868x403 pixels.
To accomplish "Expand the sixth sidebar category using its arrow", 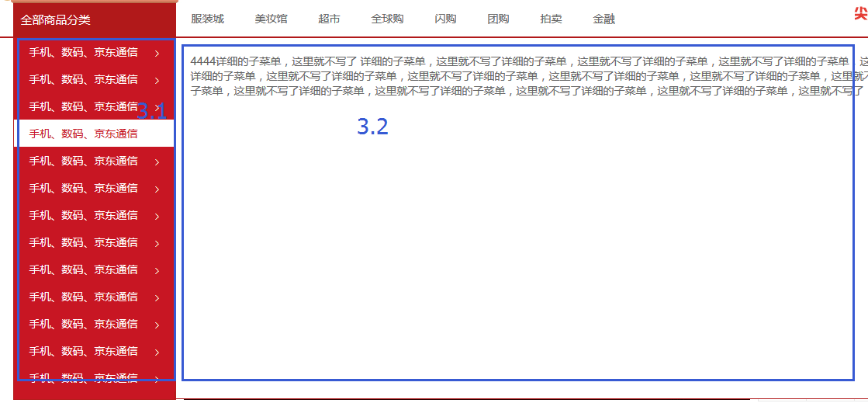I will (157, 189).
